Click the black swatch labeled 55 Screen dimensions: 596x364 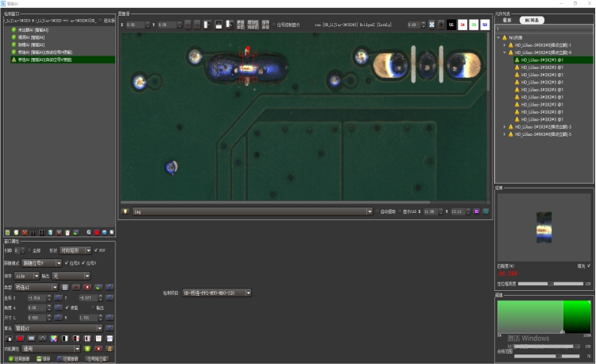[451, 25]
